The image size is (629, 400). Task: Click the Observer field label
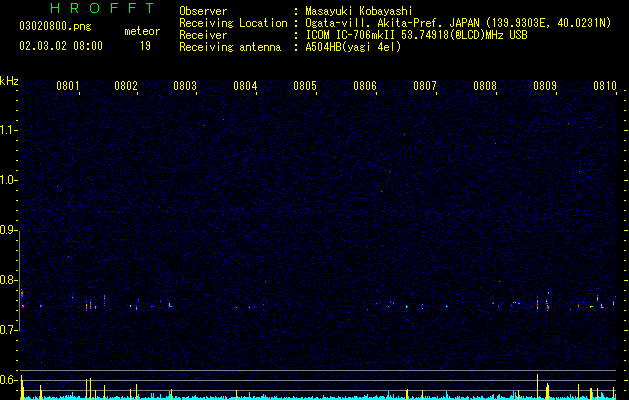203,11
